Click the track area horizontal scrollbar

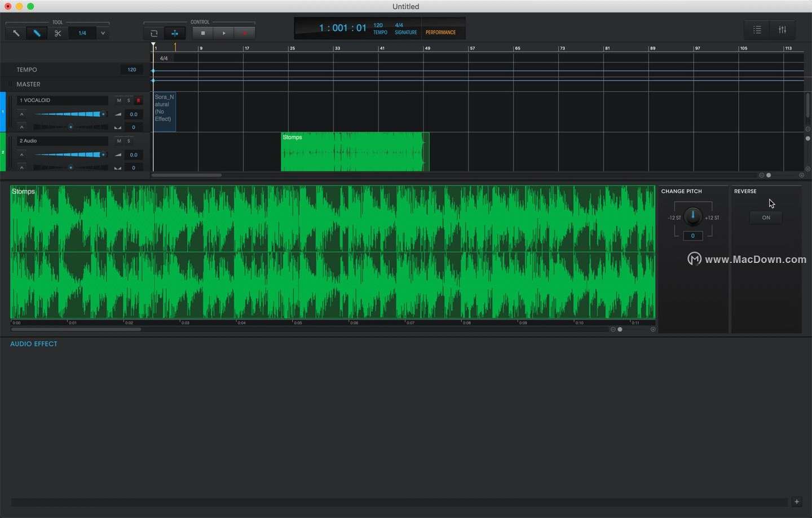[x=187, y=175]
